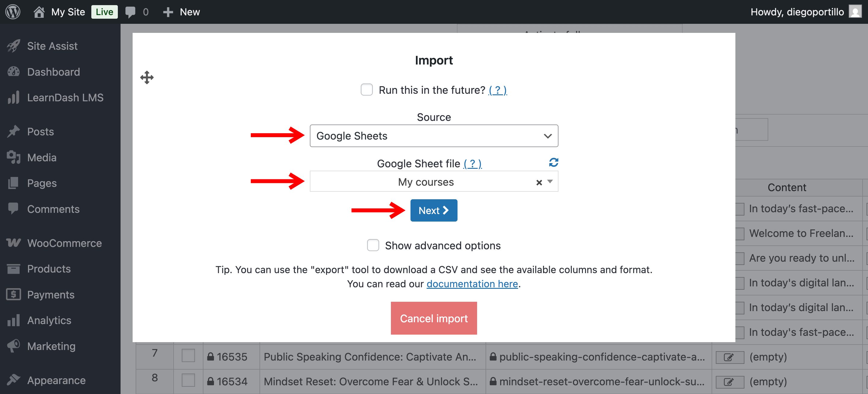Select the row 8 checkbox for post 16534
This screenshot has height=394, width=868.
pyautogui.click(x=188, y=381)
